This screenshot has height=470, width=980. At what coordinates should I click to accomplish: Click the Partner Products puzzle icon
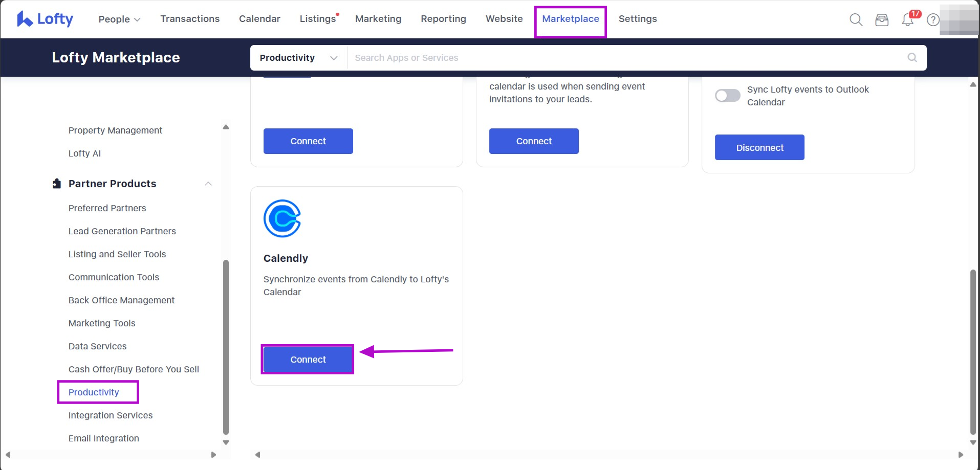tap(57, 184)
